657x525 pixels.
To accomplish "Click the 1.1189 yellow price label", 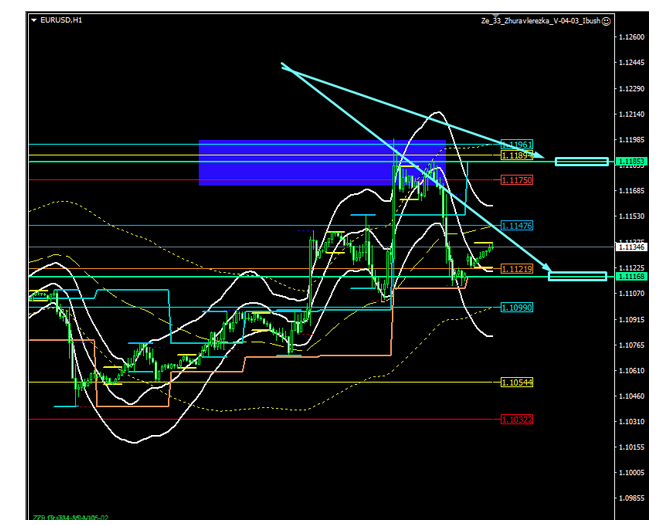I will pyautogui.click(x=518, y=156).
